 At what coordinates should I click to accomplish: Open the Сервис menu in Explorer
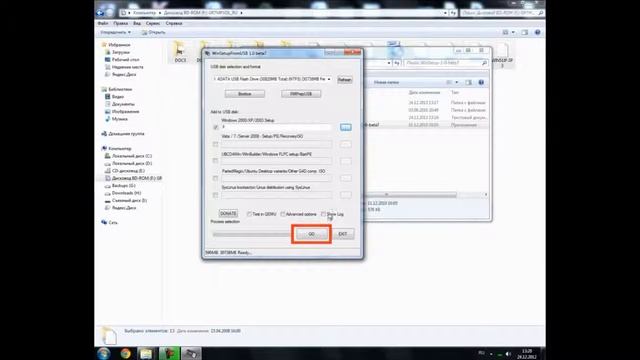(153, 23)
